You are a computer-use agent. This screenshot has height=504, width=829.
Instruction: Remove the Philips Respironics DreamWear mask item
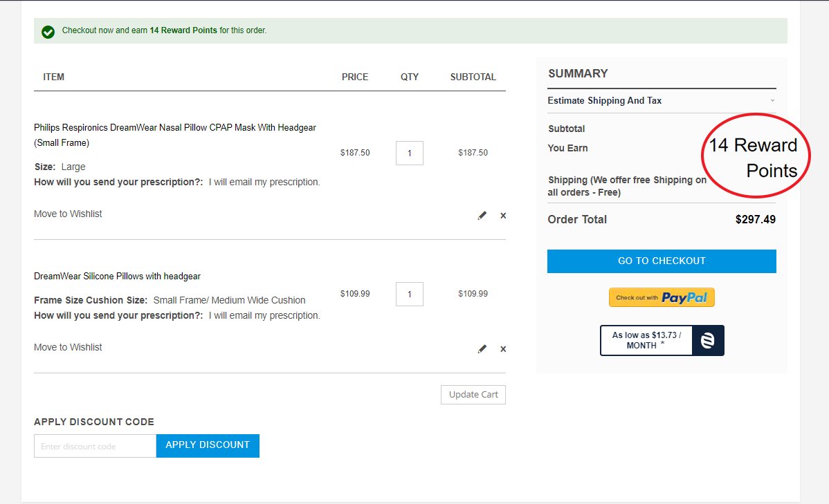coord(503,216)
